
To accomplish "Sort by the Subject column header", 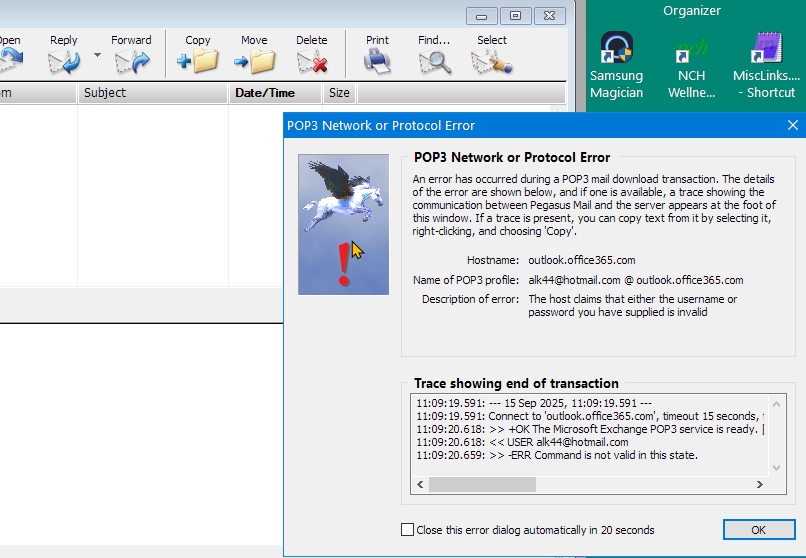I will (153, 93).
